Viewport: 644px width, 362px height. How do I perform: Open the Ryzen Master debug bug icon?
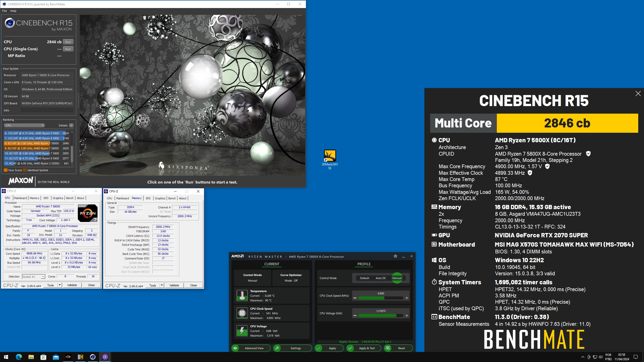coord(395,256)
